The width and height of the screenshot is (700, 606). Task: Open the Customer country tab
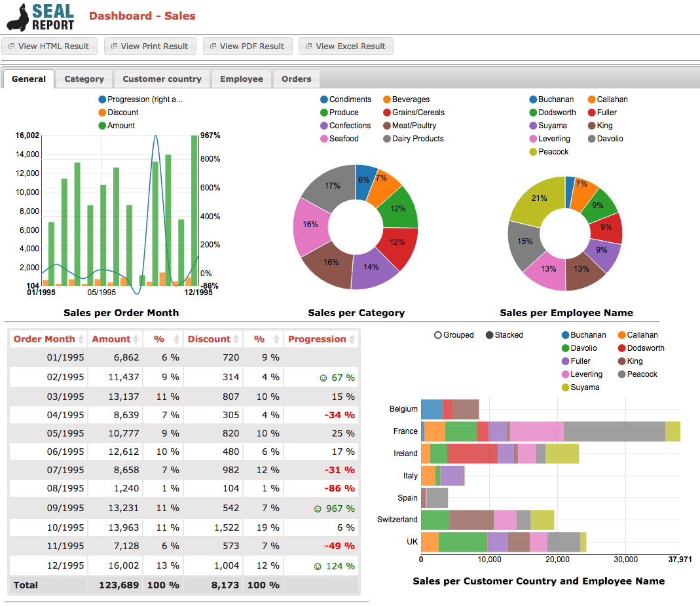[x=162, y=79]
